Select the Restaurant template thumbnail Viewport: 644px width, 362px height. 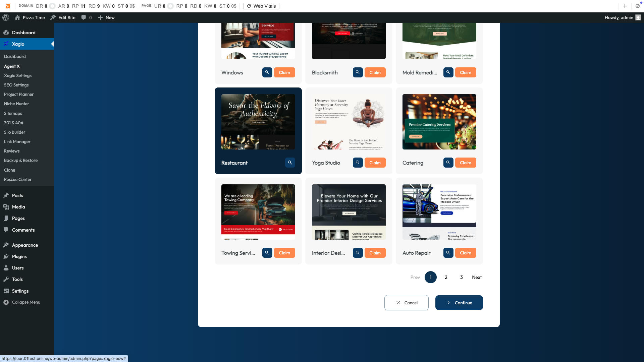(x=258, y=122)
